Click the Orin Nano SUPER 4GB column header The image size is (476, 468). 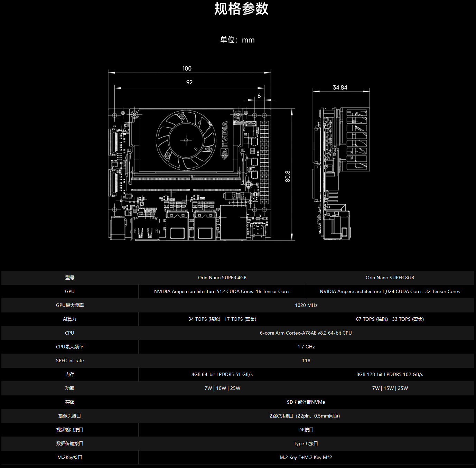(x=222, y=278)
